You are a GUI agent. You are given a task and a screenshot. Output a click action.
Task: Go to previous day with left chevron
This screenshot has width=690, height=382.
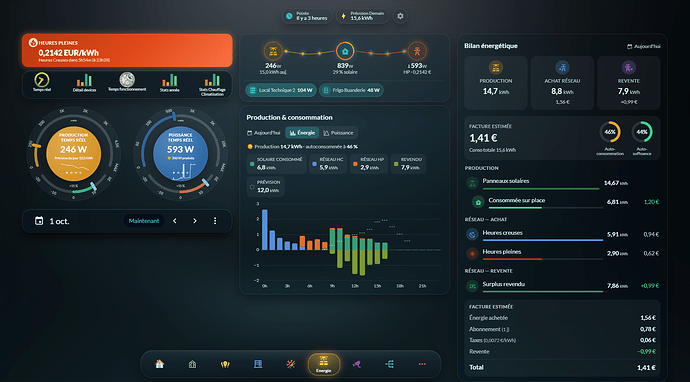(x=175, y=221)
